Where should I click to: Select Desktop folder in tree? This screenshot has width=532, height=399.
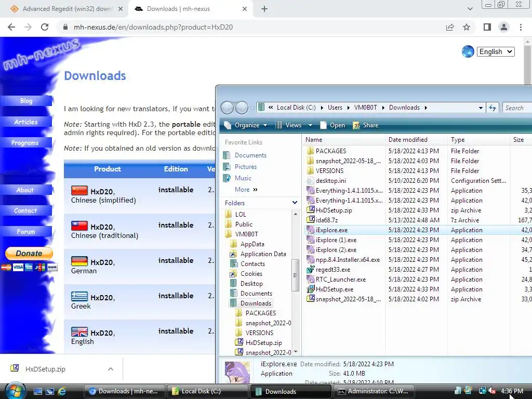(x=251, y=283)
